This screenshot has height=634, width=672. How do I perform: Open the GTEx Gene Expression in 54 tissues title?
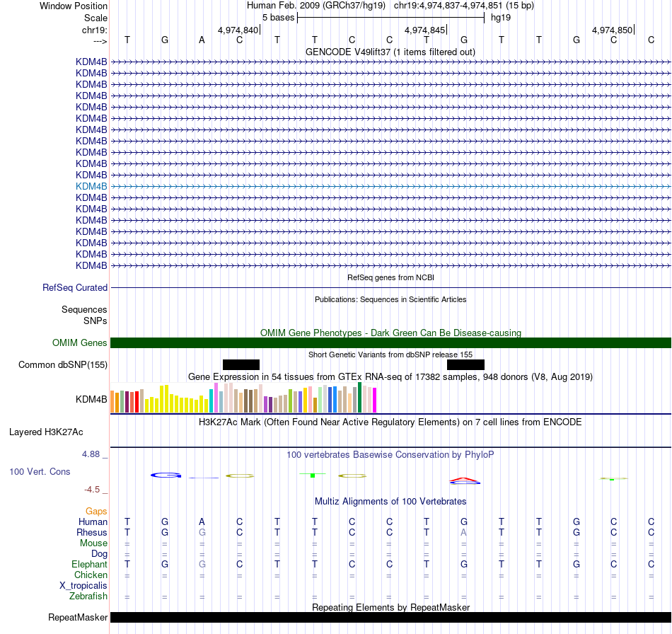(390, 377)
